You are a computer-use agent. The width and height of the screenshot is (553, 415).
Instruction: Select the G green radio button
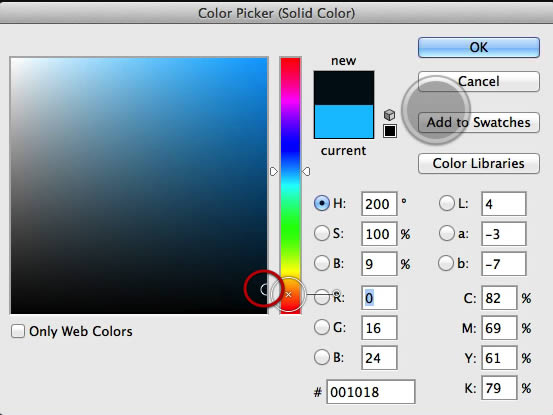pos(322,327)
